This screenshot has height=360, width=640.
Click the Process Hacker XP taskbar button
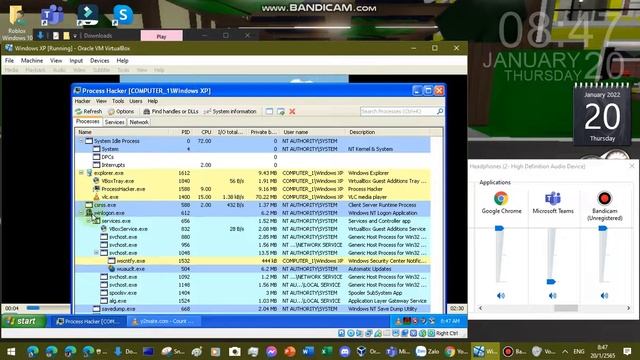click(88, 322)
